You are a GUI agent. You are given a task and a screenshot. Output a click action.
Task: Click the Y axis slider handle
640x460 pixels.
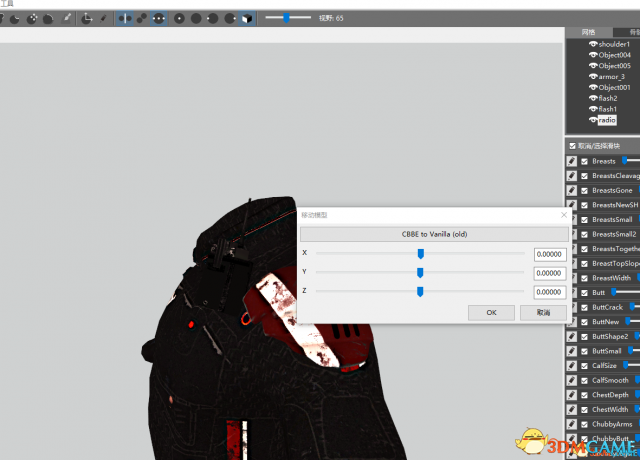[x=420, y=273]
